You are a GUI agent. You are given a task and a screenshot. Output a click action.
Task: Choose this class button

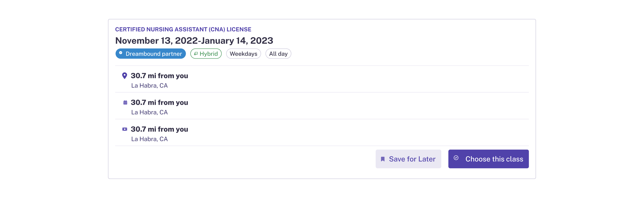[488, 159]
